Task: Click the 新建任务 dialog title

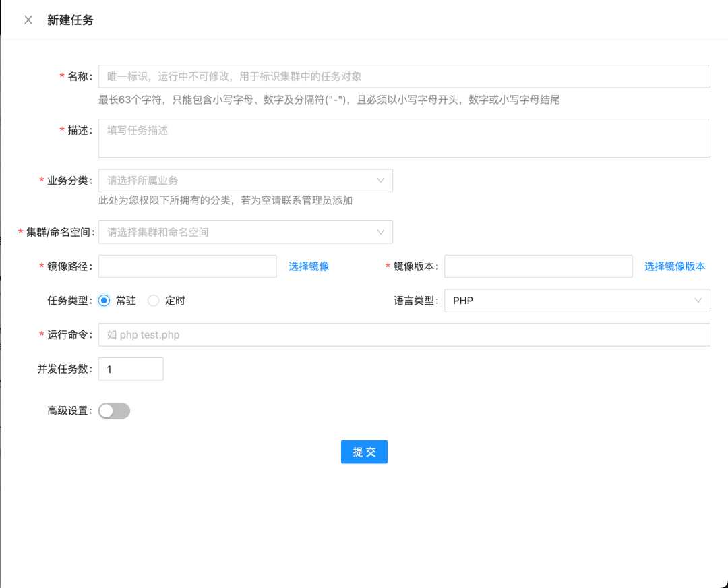Action: pos(70,20)
